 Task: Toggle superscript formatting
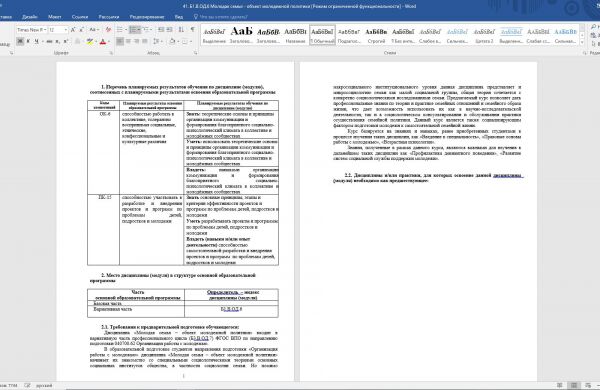tap(65, 41)
